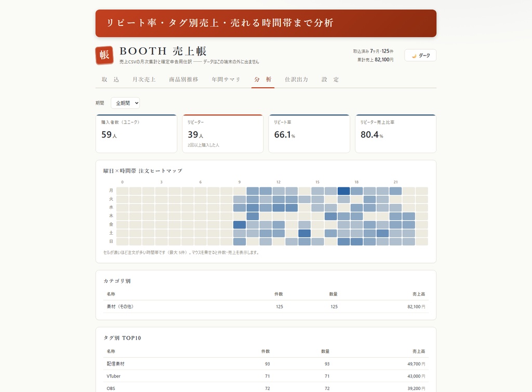Open the 商品別推移 tab

pyautogui.click(x=183, y=79)
